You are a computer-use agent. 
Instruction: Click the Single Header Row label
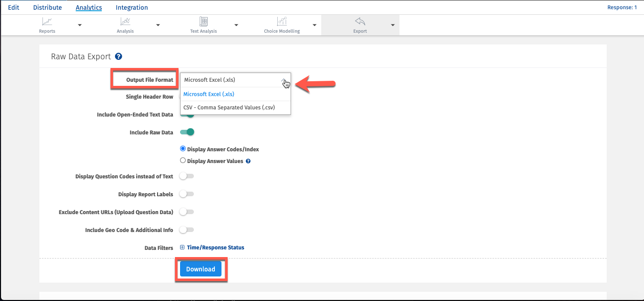pyautogui.click(x=149, y=97)
